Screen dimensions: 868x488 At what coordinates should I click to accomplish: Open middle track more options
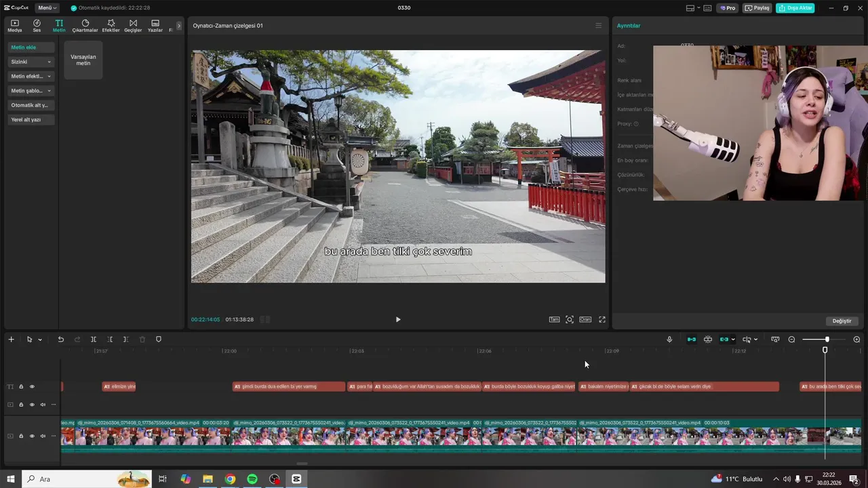(54, 405)
